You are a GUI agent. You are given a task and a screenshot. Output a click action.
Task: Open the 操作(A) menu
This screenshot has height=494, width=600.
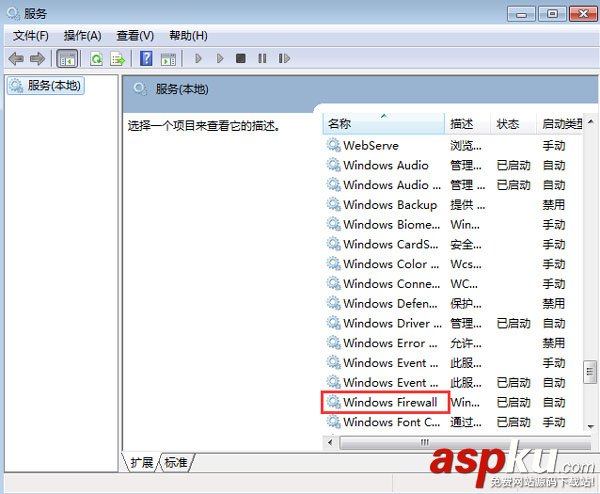tap(83, 36)
